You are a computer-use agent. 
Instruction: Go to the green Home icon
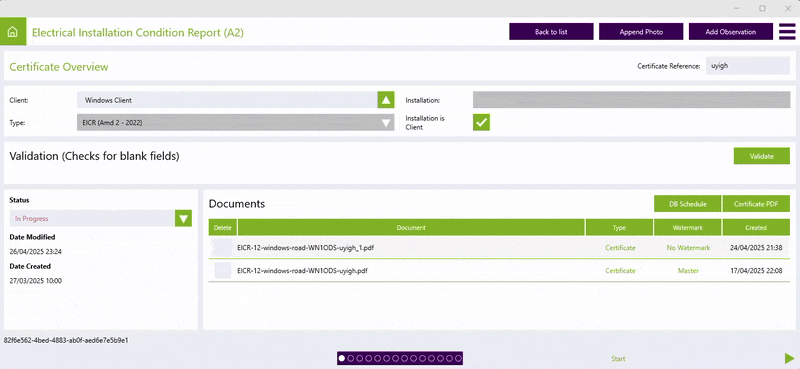(x=13, y=32)
